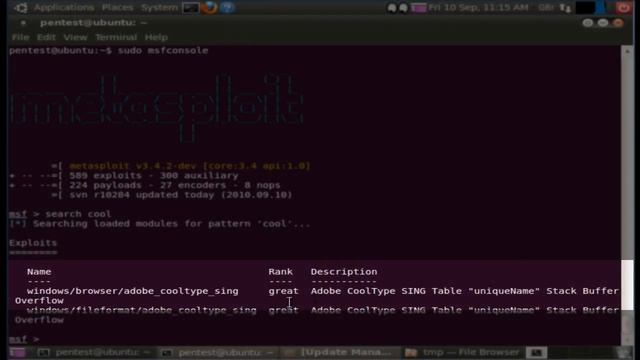Close the terminal window
Viewport: 640px width, 360px height.
[618, 23]
